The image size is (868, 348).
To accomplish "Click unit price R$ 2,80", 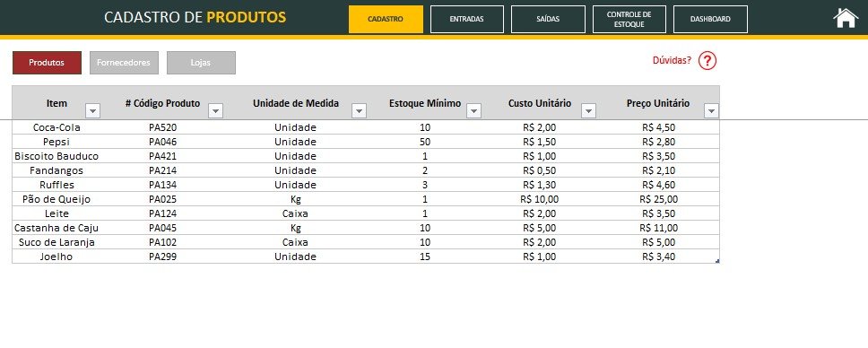I will [x=659, y=142].
